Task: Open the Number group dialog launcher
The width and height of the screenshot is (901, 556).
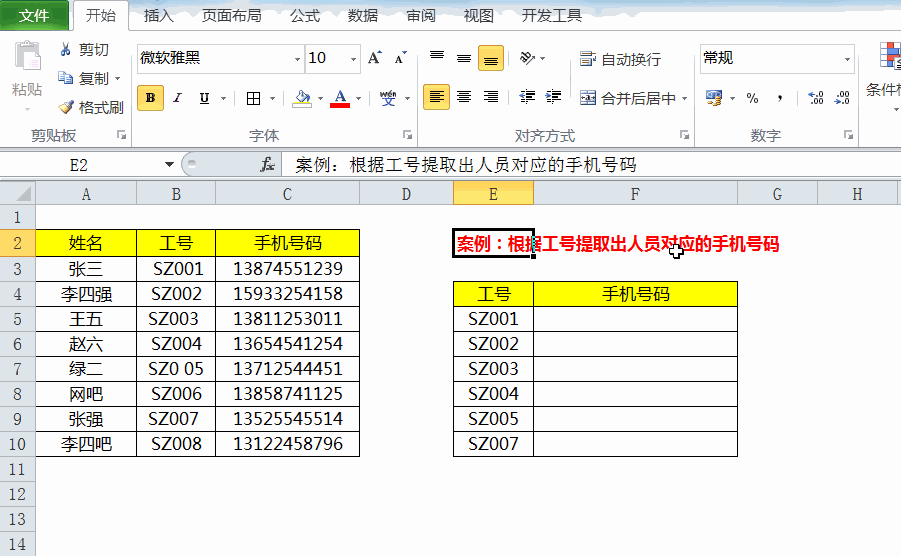Action: click(848, 135)
